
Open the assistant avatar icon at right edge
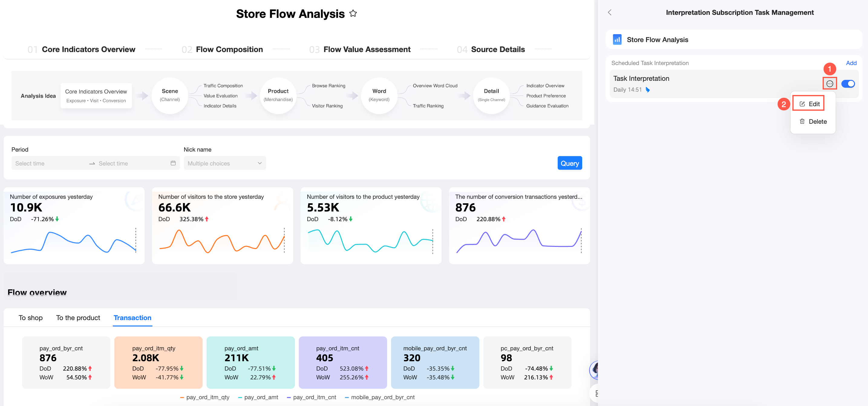(x=594, y=370)
